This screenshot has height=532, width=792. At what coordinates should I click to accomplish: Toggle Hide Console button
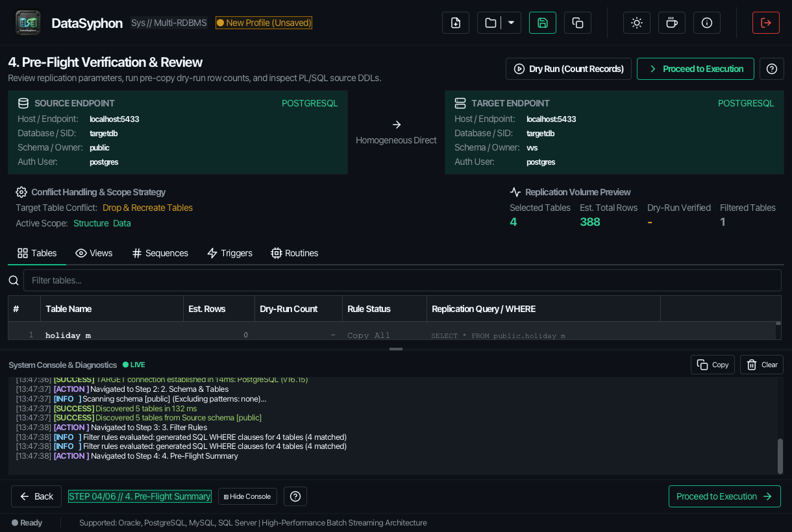pos(247,496)
